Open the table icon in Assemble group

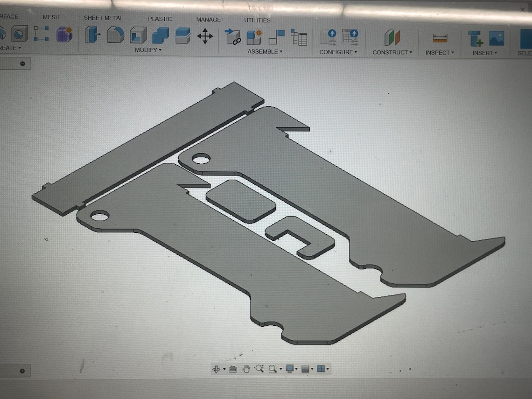299,37
